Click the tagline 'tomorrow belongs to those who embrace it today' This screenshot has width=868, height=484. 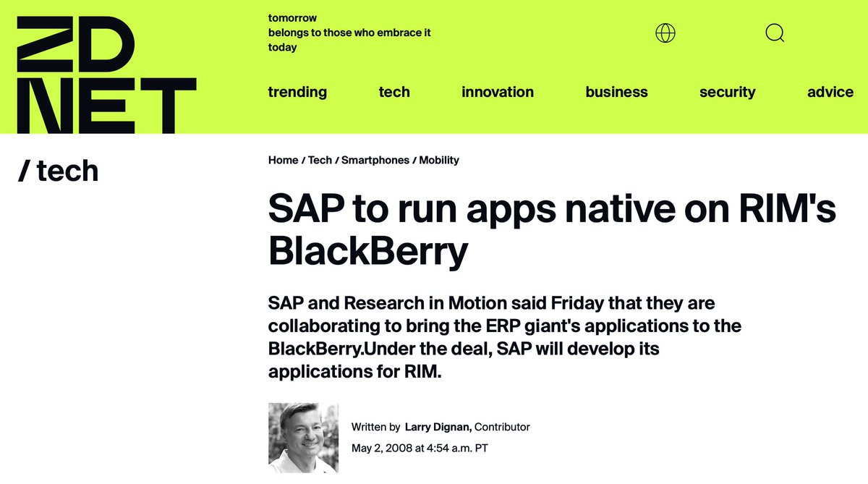[349, 33]
